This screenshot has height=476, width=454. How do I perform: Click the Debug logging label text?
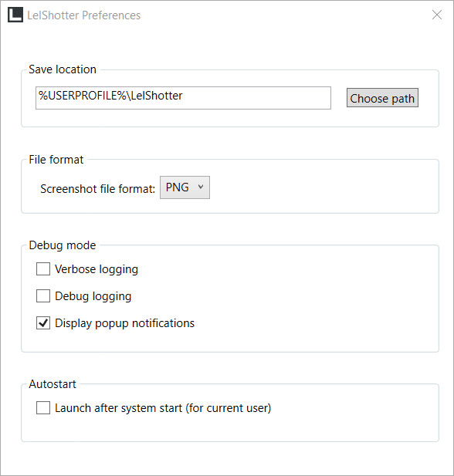coord(93,296)
